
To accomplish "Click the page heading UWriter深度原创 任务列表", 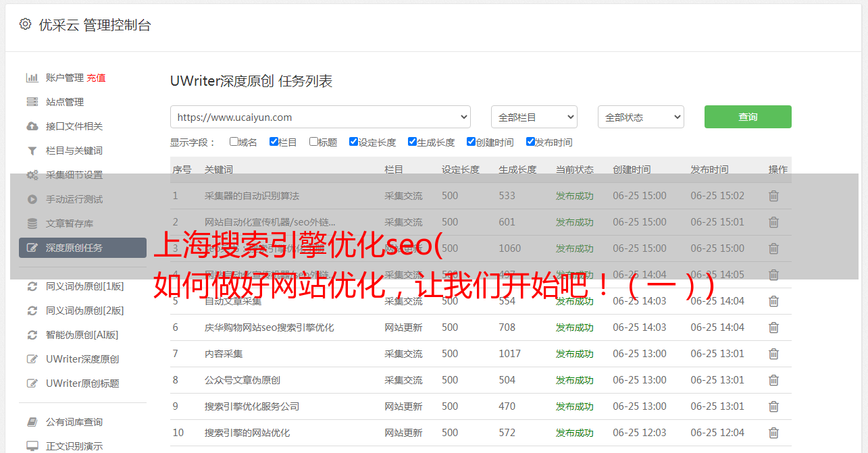I will pos(251,81).
